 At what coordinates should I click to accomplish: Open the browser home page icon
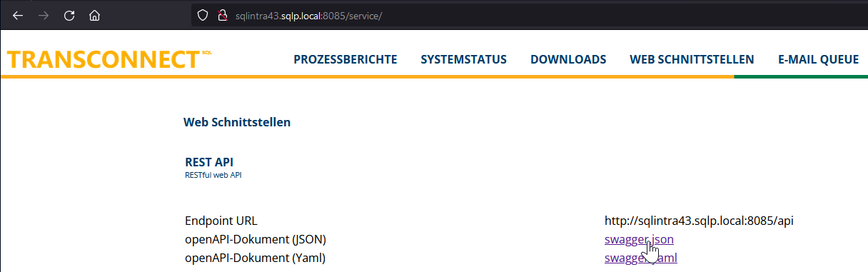pyautogui.click(x=94, y=15)
